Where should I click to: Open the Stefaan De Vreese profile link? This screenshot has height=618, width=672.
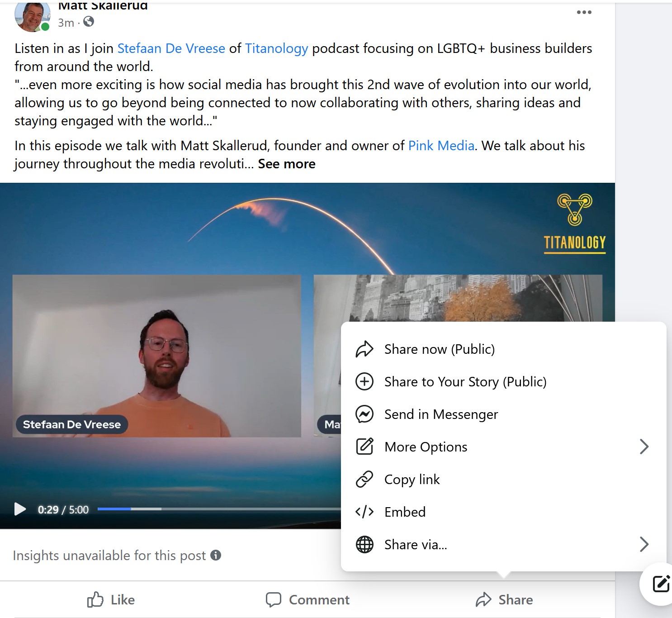click(x=171, y=48)
